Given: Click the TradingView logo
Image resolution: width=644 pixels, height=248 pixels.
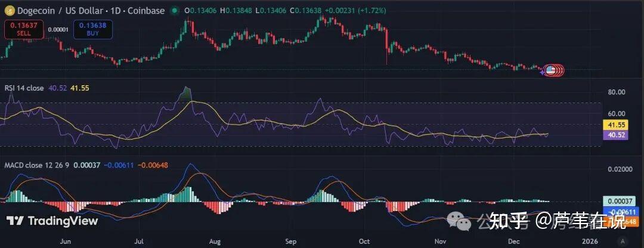Looking at the screenshot, I should coord(52,221).
